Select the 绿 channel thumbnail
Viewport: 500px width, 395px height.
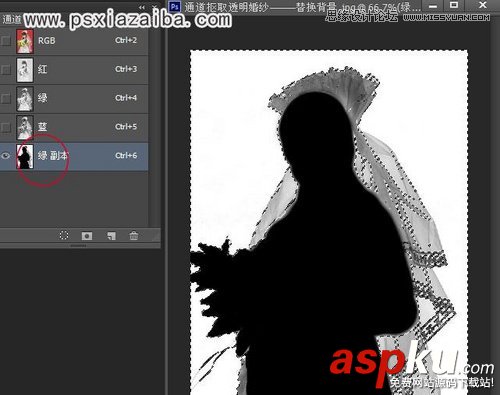point(25,99)
